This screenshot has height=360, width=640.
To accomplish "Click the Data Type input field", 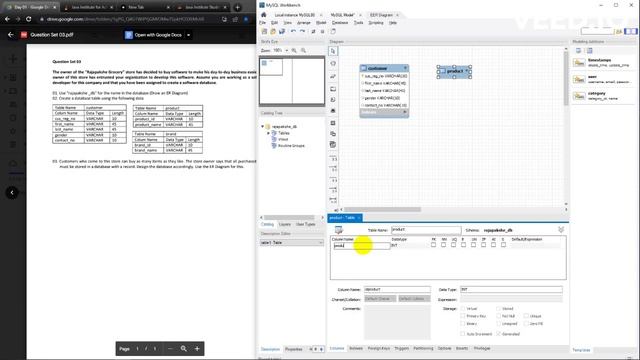I will pyautogui.click(x=511, y=289).
